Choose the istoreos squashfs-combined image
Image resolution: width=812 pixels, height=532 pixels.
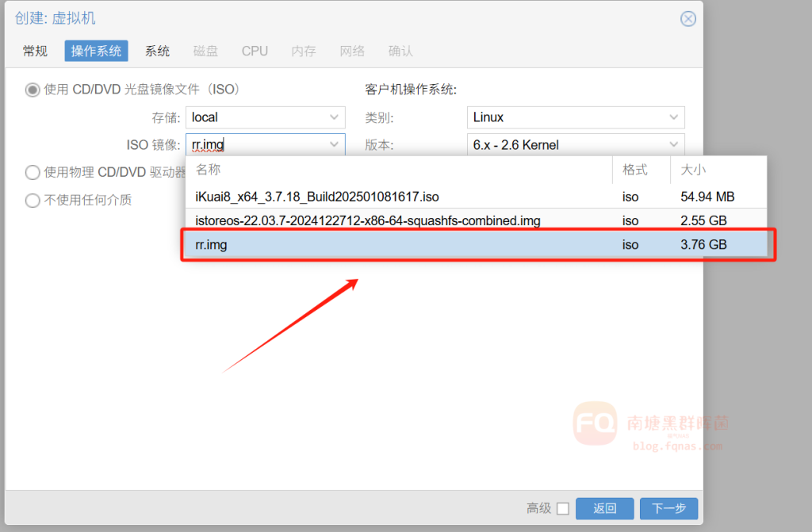pos(368,220)
